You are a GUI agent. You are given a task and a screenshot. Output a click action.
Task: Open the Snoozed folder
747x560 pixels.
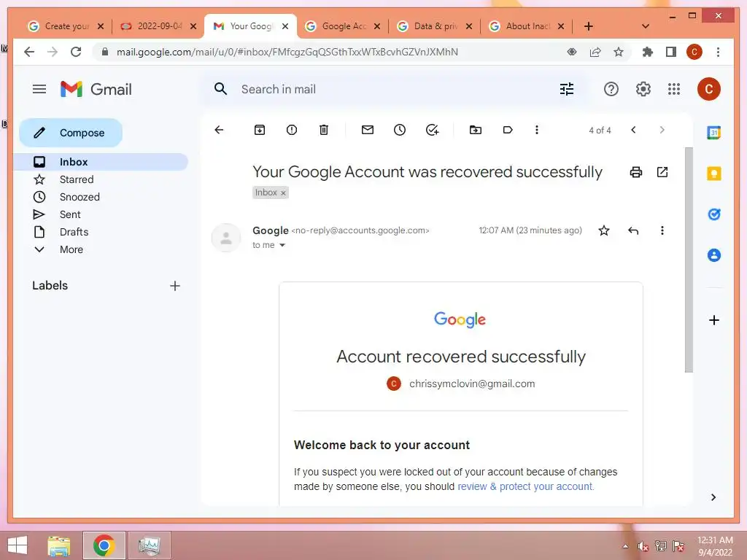101,197
